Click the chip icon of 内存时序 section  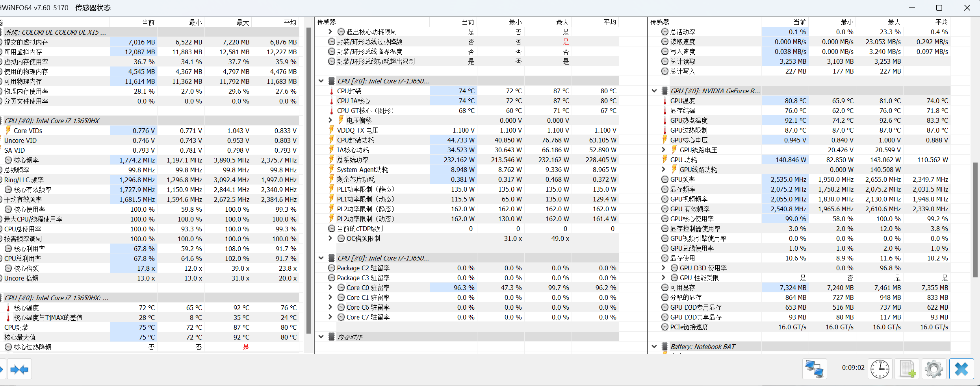(332, 337)
